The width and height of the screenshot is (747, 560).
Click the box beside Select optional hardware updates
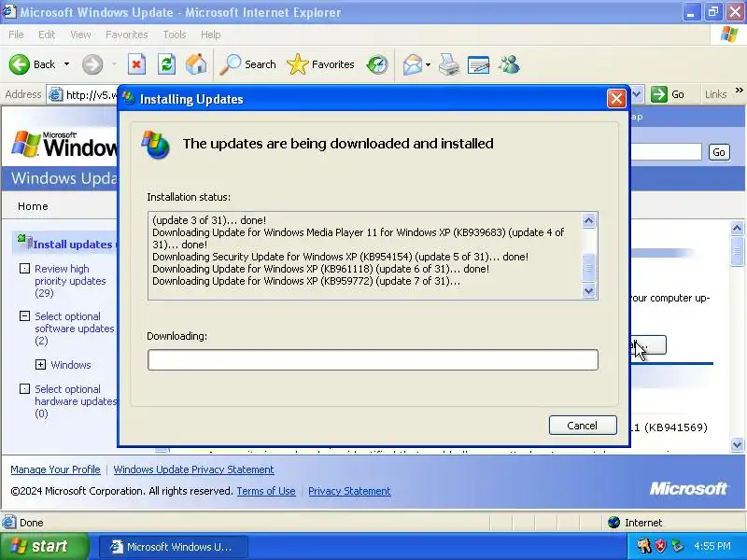24,389
